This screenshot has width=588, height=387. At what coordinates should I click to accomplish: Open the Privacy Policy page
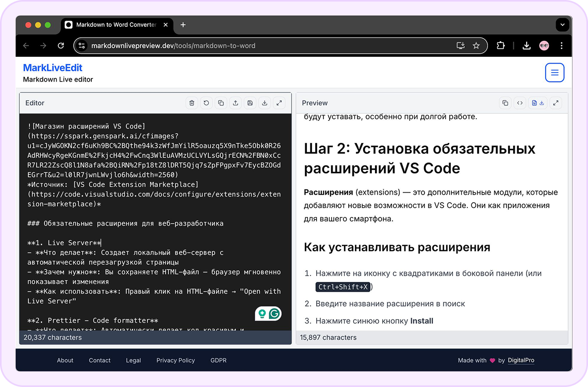point(175,360)
